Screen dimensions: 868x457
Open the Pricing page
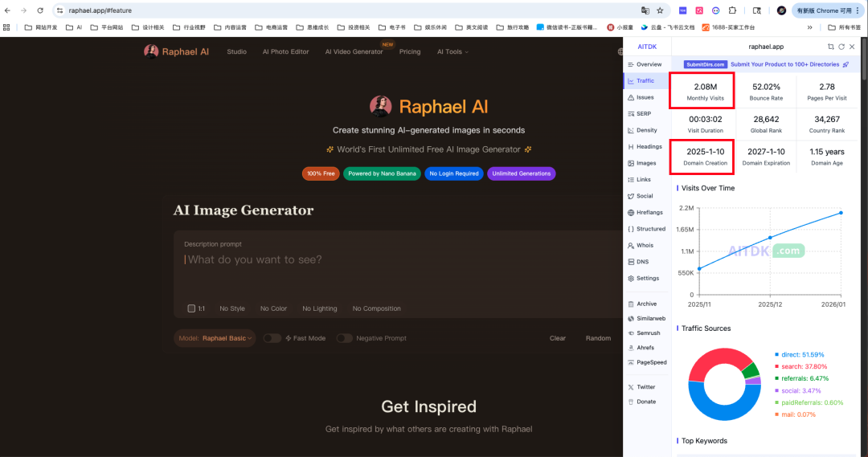[x=410, y=51]
